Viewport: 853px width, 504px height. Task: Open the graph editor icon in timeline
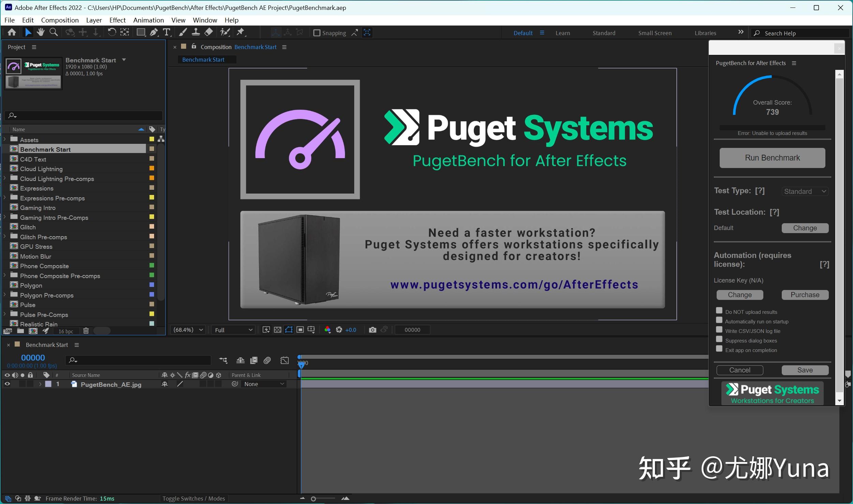click(x=285, y=360)
